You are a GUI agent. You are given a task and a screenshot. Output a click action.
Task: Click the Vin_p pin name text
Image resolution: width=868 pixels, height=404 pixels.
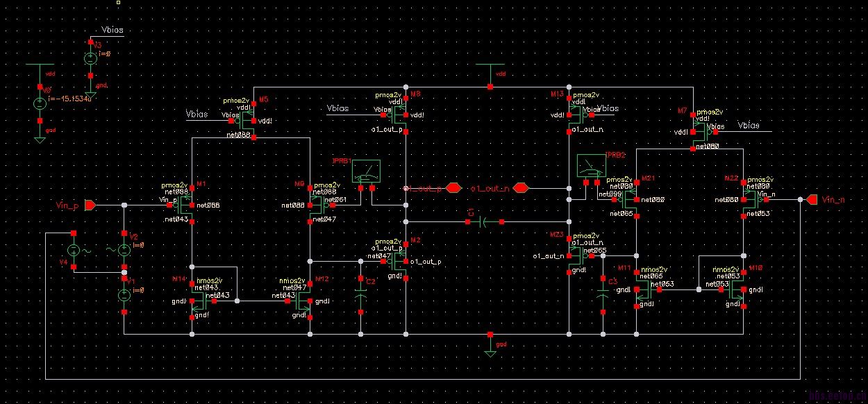pos(68,205)
